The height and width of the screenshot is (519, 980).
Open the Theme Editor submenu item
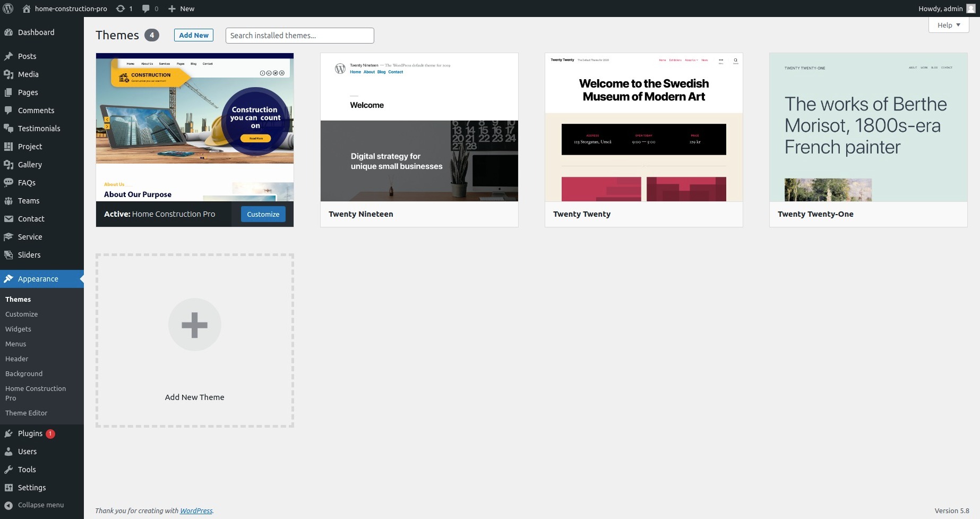(27, 413)
